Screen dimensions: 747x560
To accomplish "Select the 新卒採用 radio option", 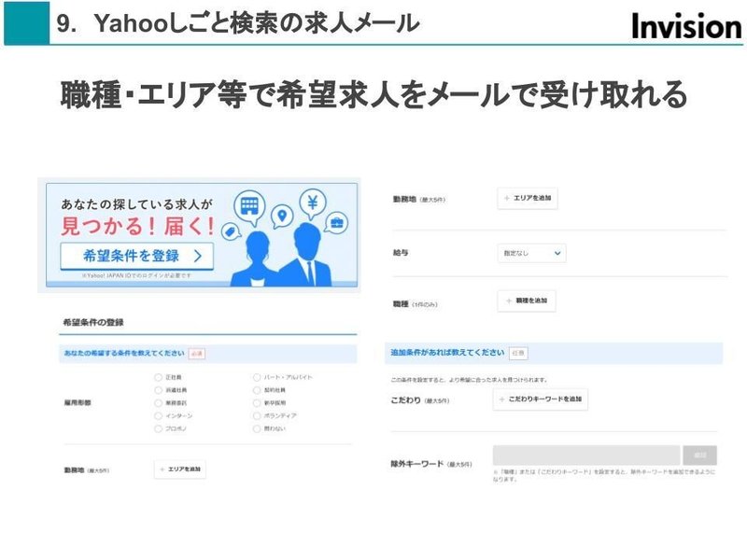I will click(257, 403).
